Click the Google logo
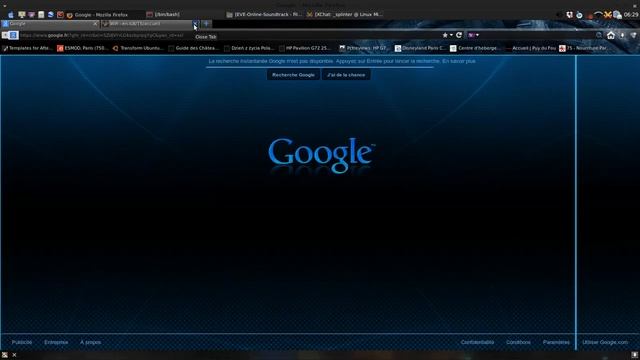640x360 pixels. (x=321, y=155)
